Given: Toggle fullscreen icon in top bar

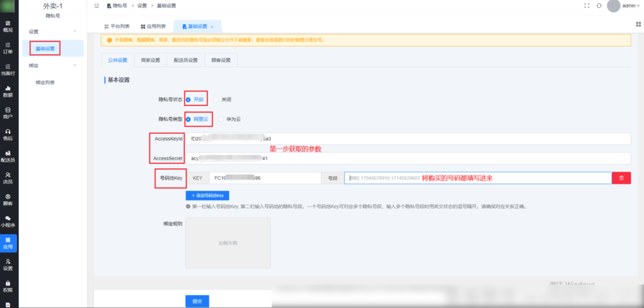Looking at the screenshot, I should click(587, 6).
